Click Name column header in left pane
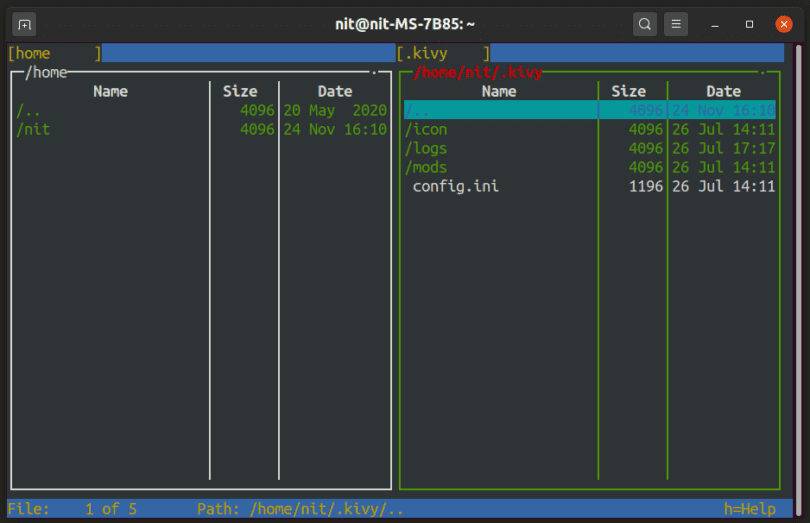Image resolution: width=810 pixels, height=523 pixels. tap(111, 91)
